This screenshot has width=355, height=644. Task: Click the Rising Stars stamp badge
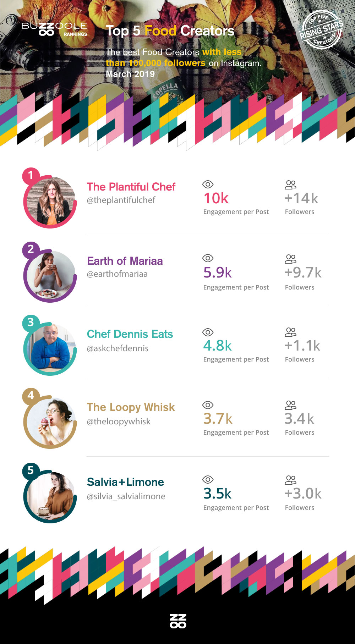click(322, 31)
